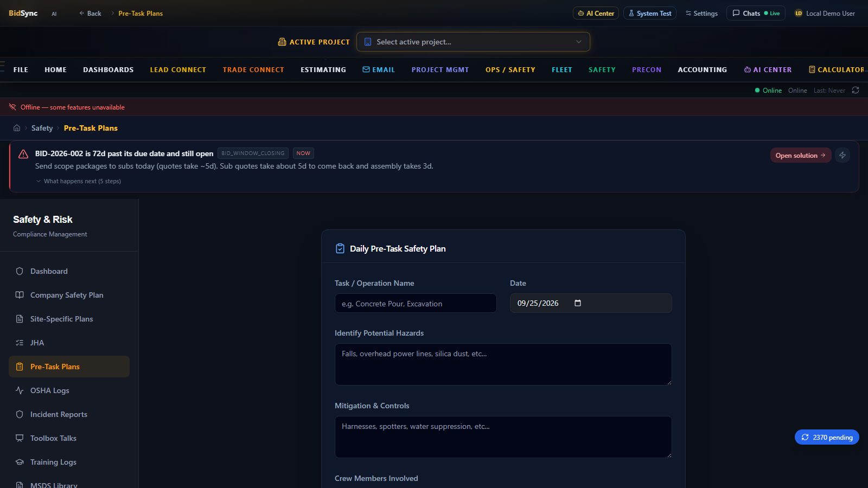868x488 pixels.
Task: Click the 2370 pending sync button
Action: pos(827,437)
